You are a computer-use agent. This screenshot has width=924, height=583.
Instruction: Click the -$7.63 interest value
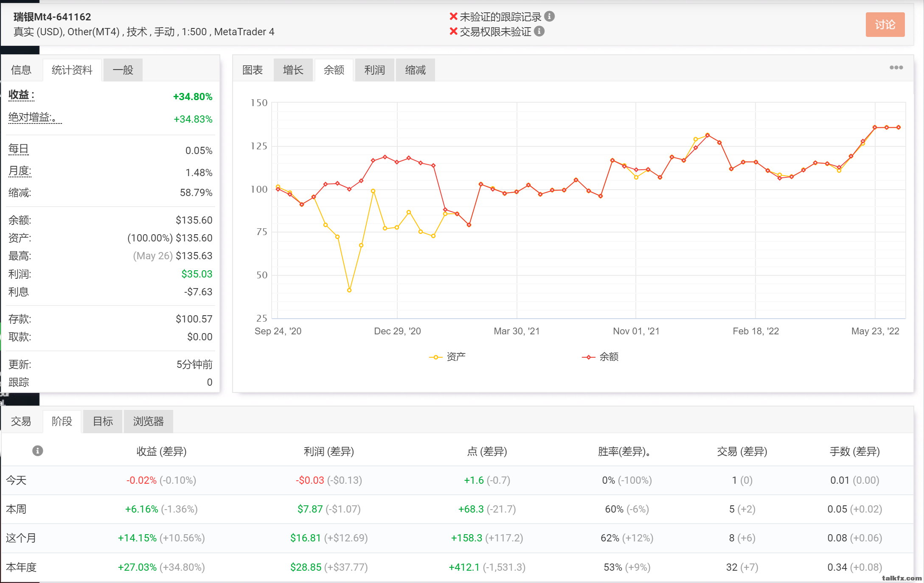point(198,292)
